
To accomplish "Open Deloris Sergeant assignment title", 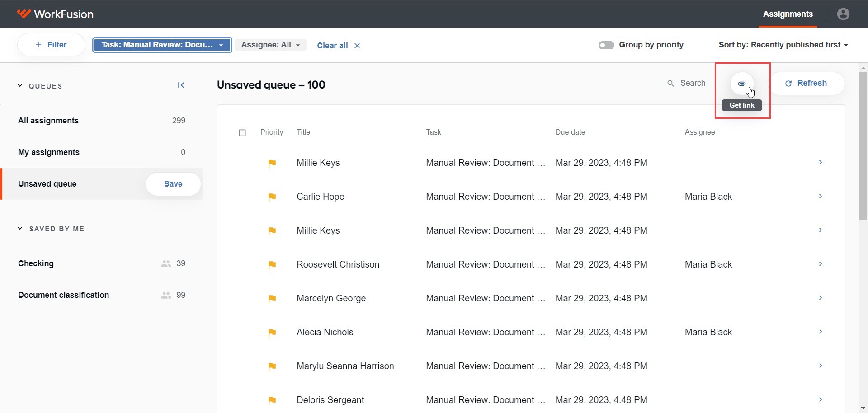I will point(330,400).
